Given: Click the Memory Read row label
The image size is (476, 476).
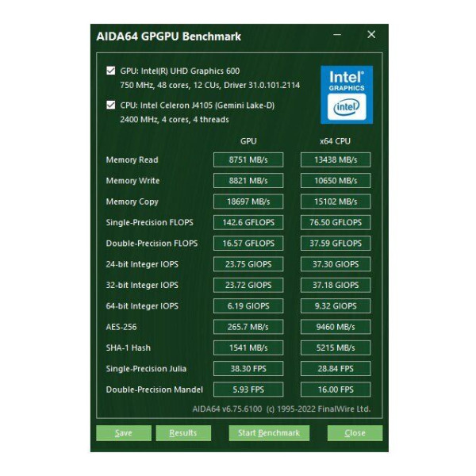Looking at the screenshot, I should [132, 160].
